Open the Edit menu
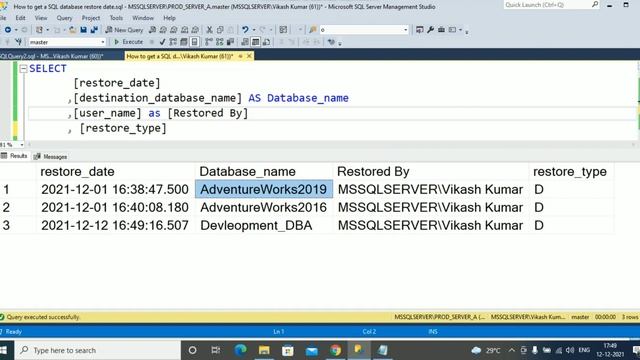Viewport: 640px width, 360px height. (x=20, y=18)
